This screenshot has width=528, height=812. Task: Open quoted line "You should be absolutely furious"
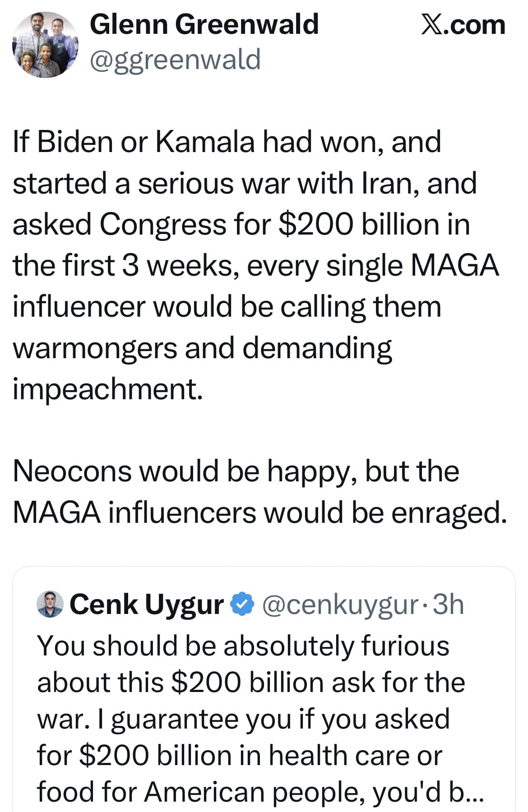coord(243,645)
